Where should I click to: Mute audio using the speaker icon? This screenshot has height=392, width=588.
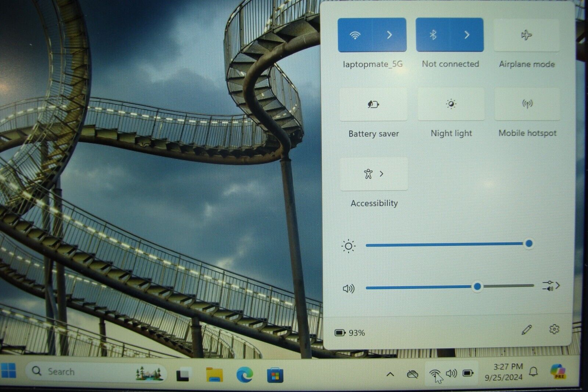[348, 288]
